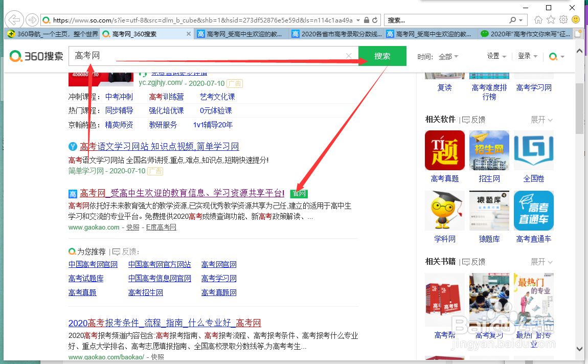Open a new tab button
The image size is (588, 364).
[578, 34]
